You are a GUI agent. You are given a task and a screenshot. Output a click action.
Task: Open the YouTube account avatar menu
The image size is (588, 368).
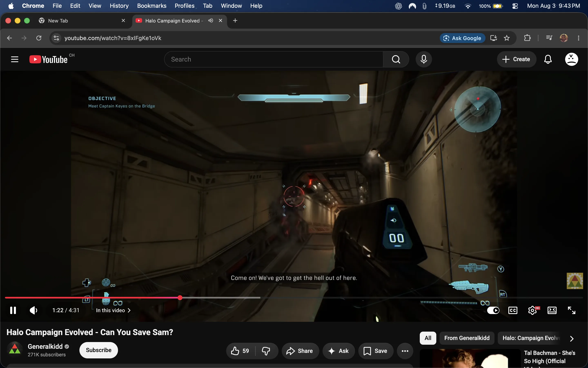tap(571, 59)
